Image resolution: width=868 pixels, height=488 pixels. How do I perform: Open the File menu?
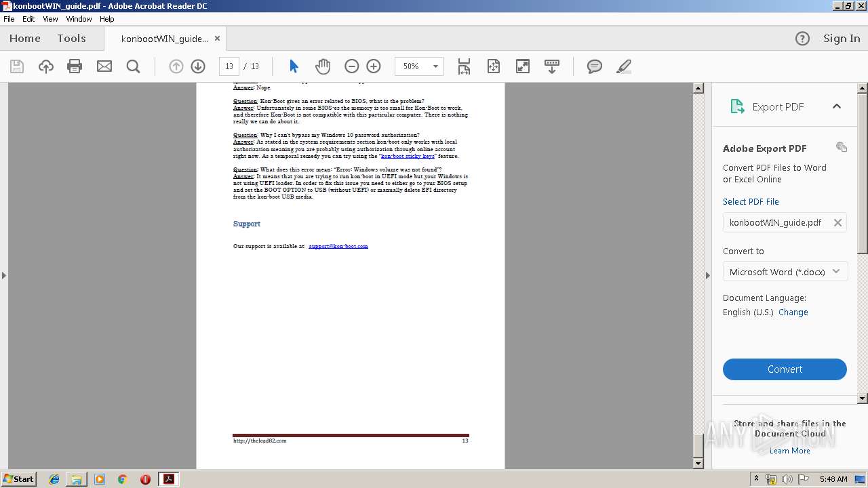pyautogui.click(x=9, y=19)
